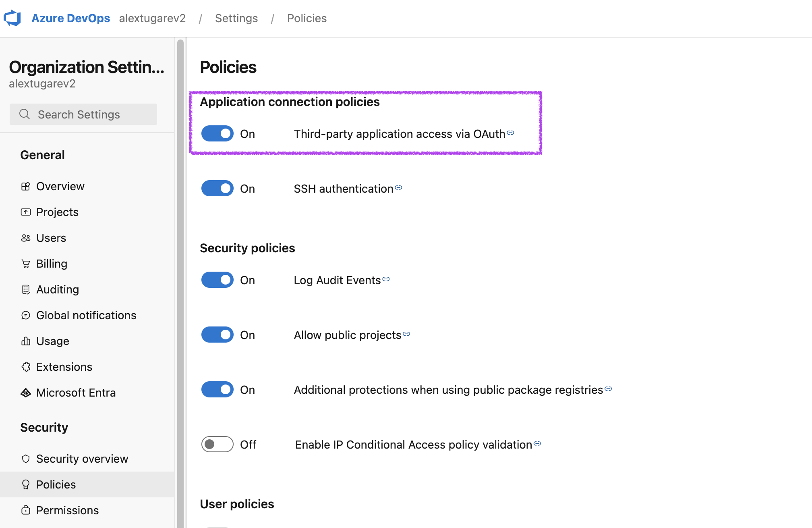Image resolution: width=812 pixels, height=528 pixels.
Task: Click link icon beside Log Audit Events
Action: pos(386,279)
